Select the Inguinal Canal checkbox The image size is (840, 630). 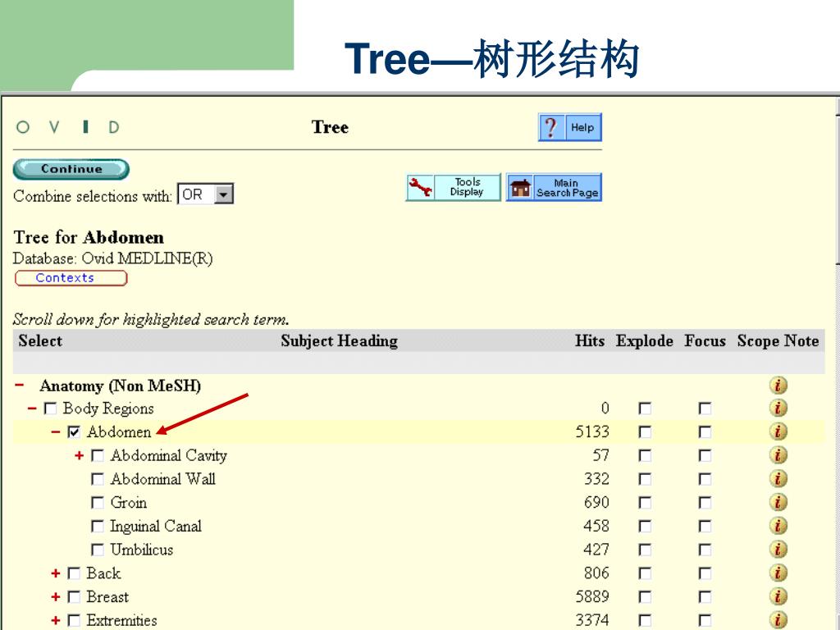(98, 527)
